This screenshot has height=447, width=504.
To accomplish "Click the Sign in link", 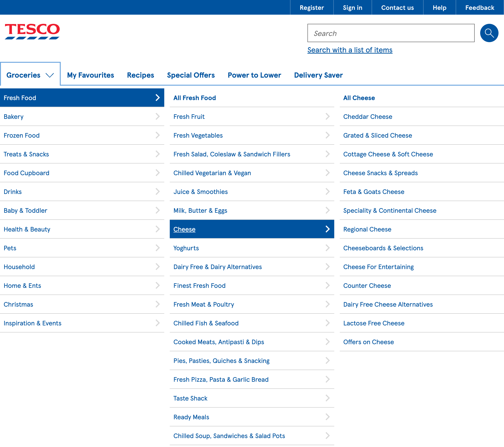I will (x=352, y=7).
